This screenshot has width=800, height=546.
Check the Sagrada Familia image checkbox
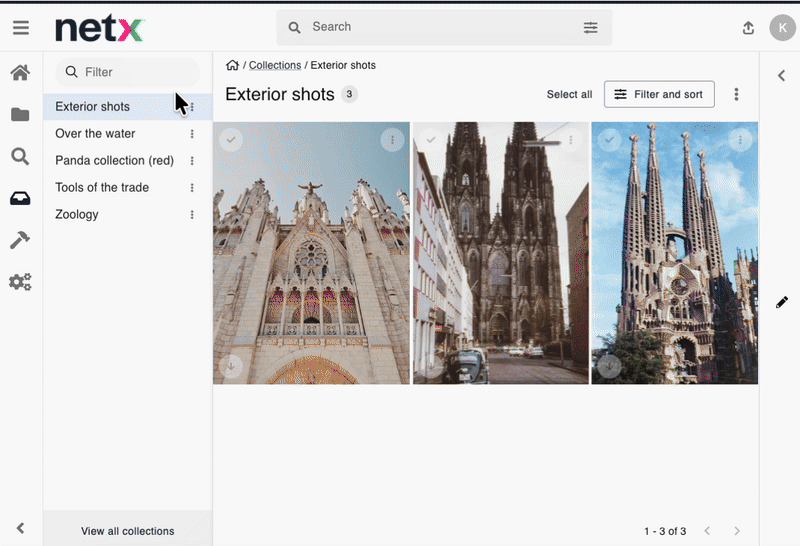point(609,140)
